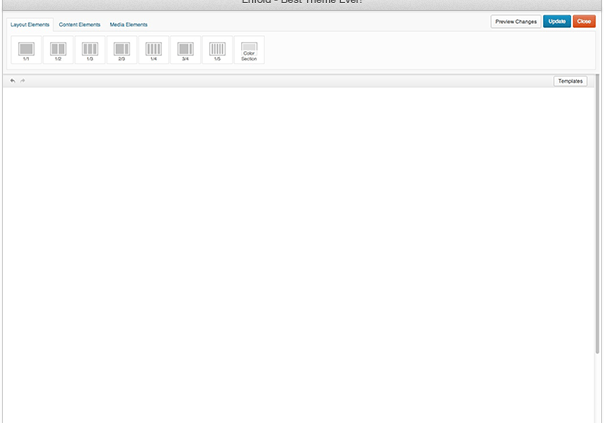Open the Content Elements tab
This screenshot has height=423, width=604.
[80, 24]
